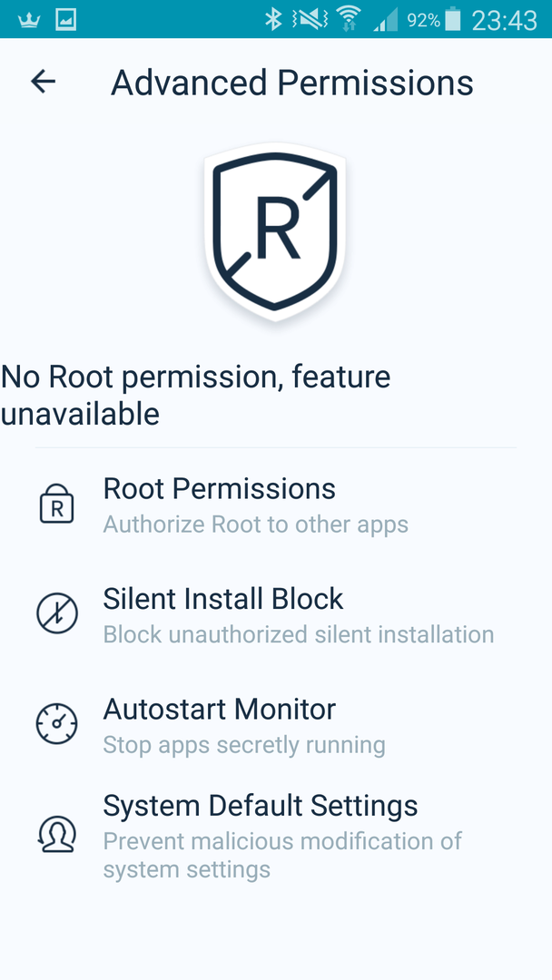Tap the 23:43 clock
Viewport: 552px width, 980px height.
504,21
